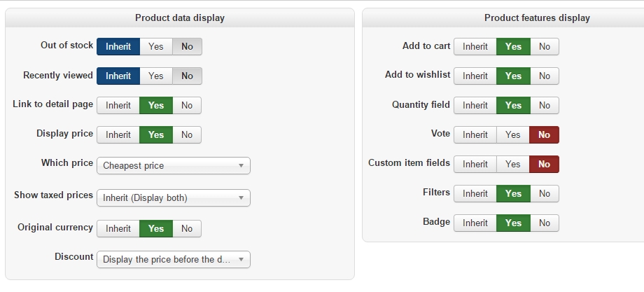The width and height of the screenshot is (644, 292).
Task: Choose Inherit for Recently viewed
Action: (x=118, y=76)
